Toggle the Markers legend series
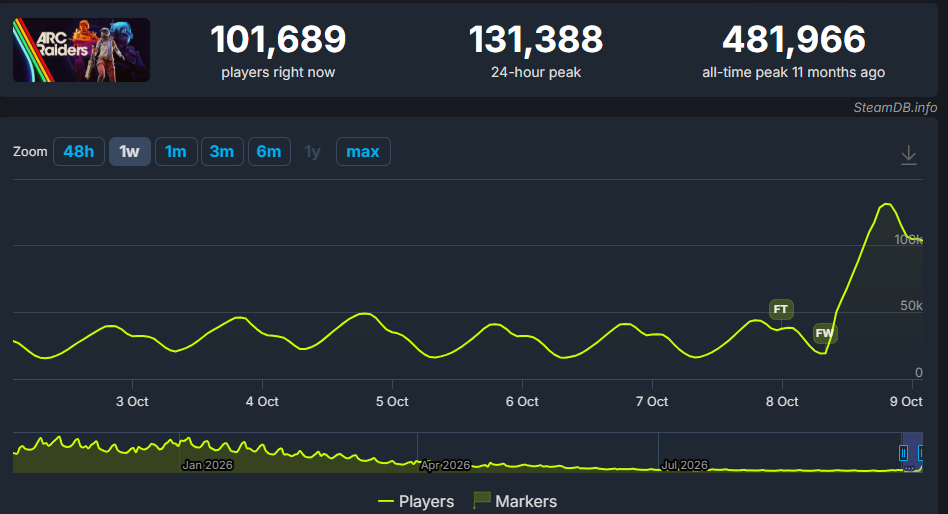Viewport: 948px width, 514px height. point(515,501)
